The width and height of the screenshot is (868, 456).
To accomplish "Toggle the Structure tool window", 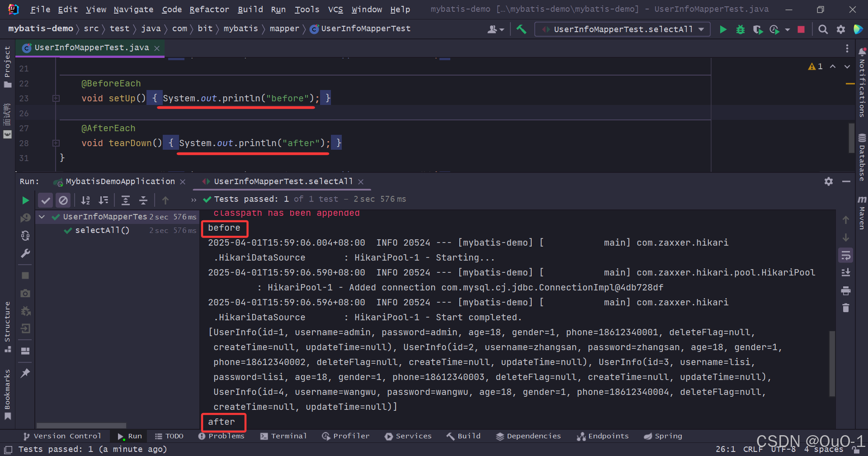I will pyautogui.click(x=7, y=327).
